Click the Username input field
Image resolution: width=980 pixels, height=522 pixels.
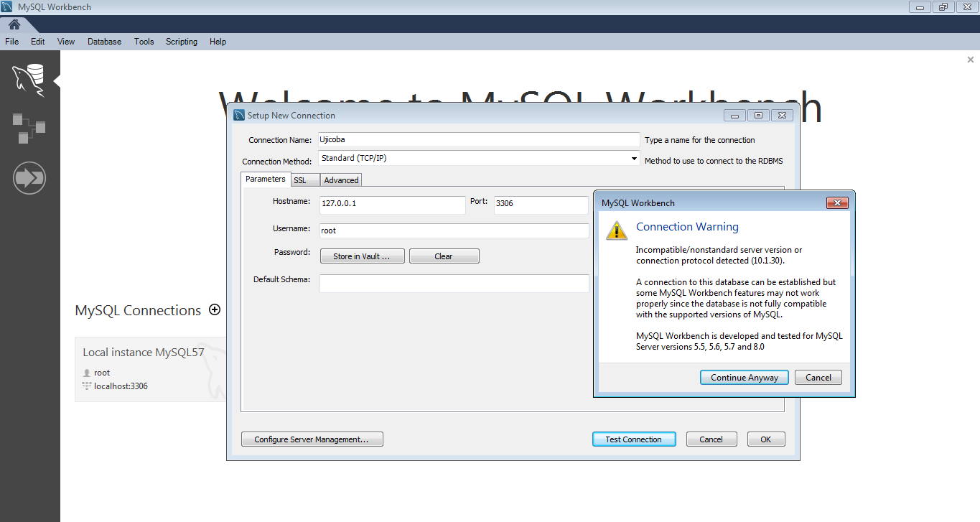pyautogui.click(x=454, y=230)
